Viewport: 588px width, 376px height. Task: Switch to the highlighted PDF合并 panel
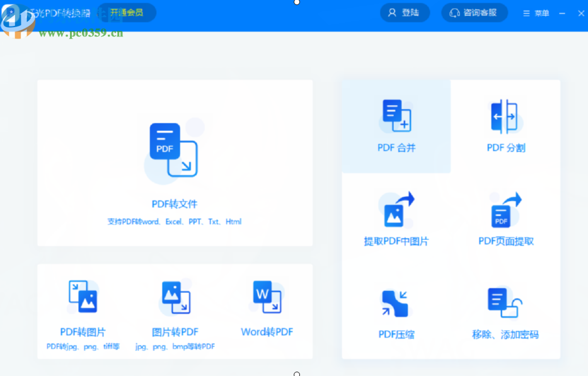(x=395, y=126)
